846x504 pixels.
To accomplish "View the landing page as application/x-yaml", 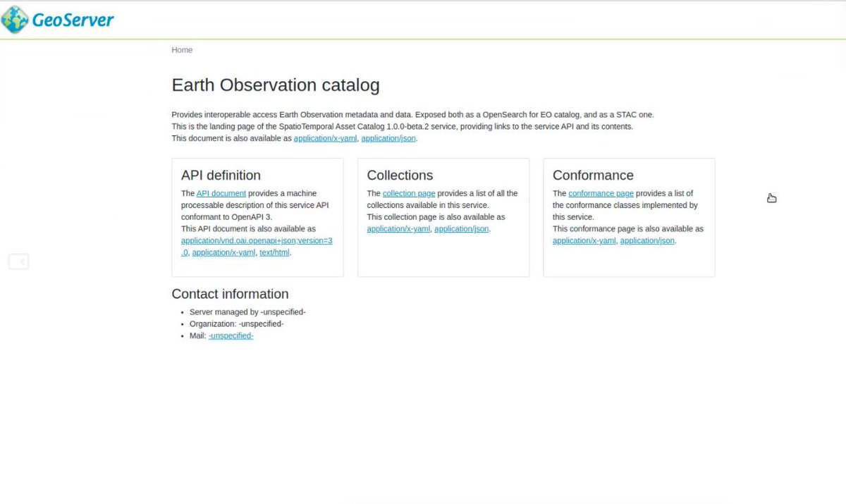I will 324,138.
